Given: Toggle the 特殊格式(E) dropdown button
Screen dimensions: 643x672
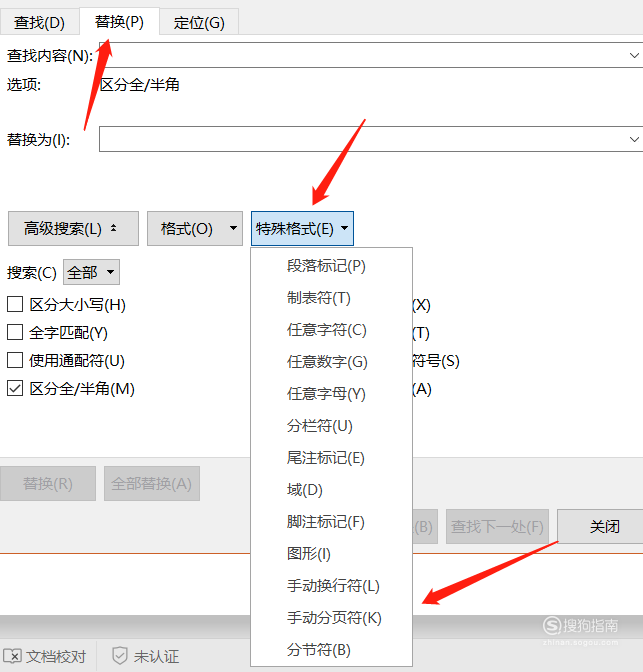Looking at the screenshot, I should click(x=302, y=228).
